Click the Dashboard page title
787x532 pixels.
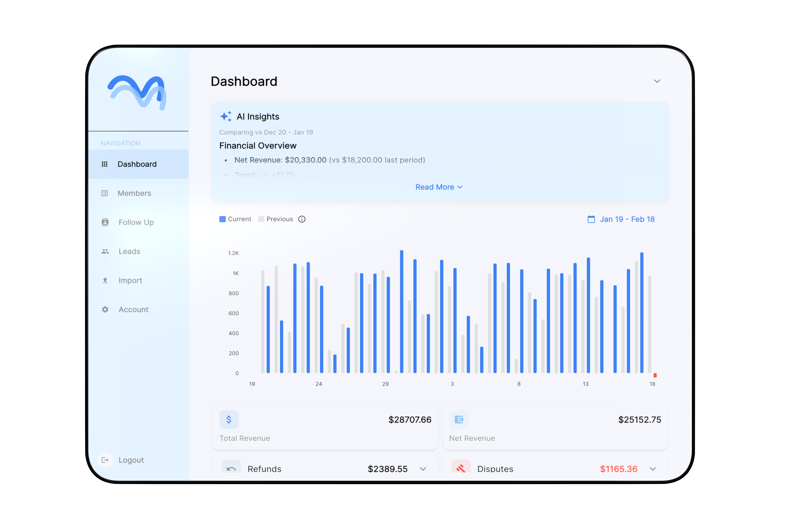pyautogui.click(x=244, y=82)
